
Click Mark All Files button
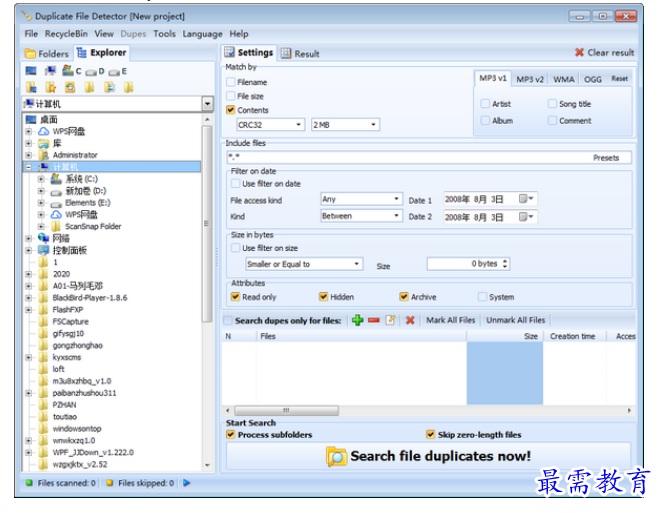click(451, 320)
